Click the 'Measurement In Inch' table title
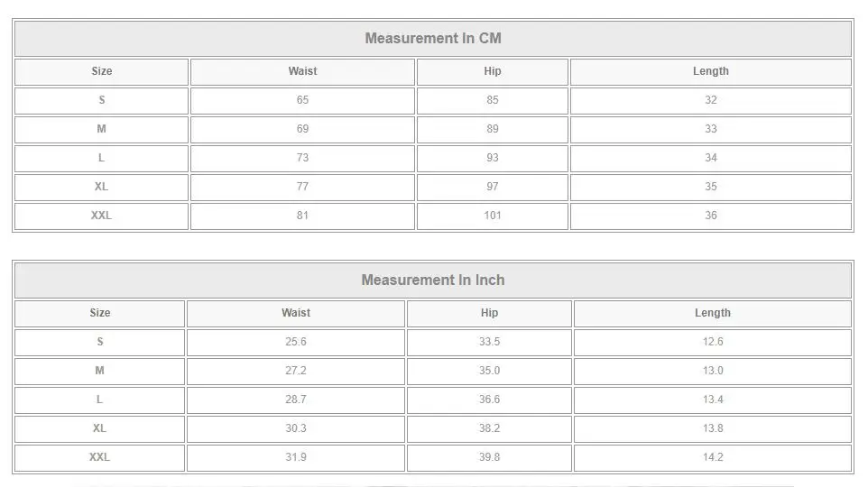 [432, 280]
